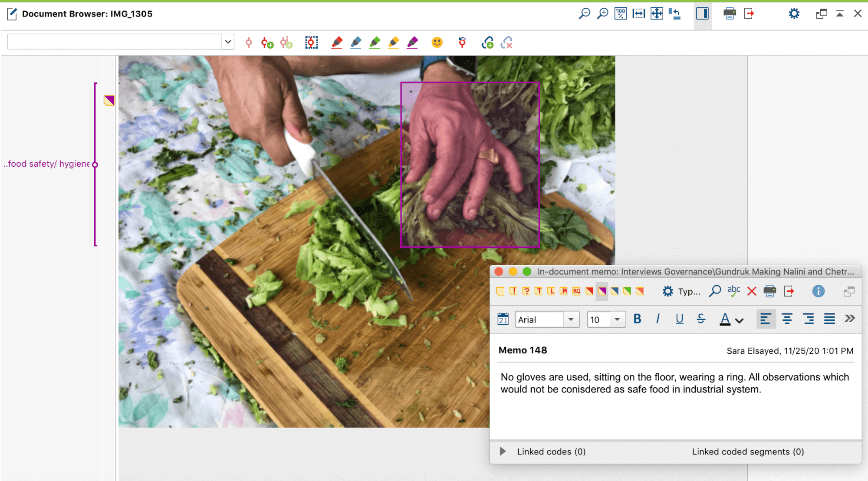Select the purple coded image region
This screenshot has height=481, width=868.
tap(470, 165)
